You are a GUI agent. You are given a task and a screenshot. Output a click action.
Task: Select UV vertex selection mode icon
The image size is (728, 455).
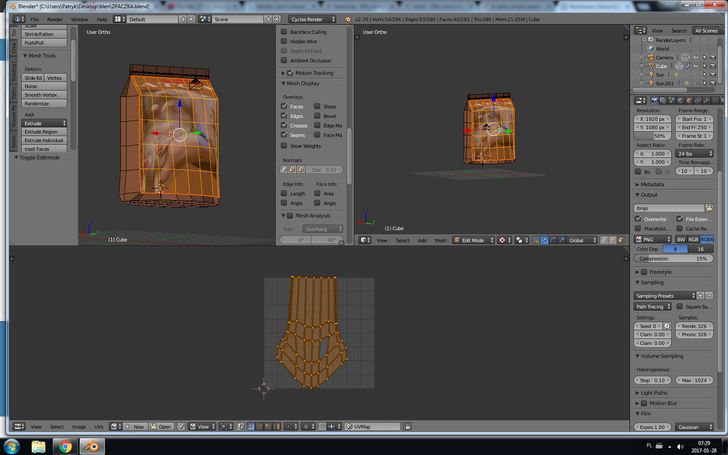250,426
